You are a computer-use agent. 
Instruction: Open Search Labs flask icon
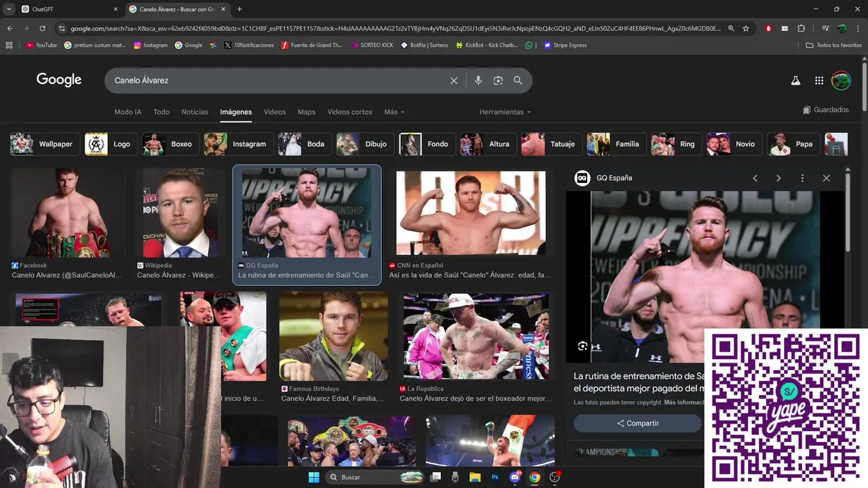[x=795, y=81]
